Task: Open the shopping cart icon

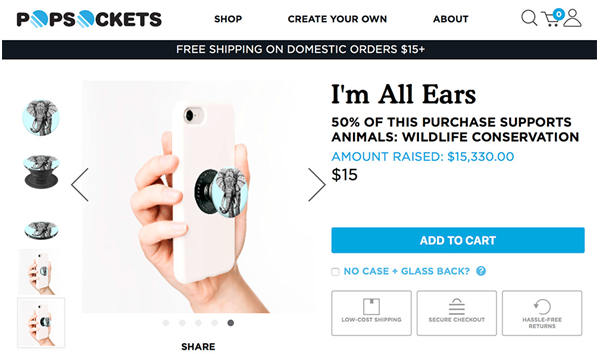Action: (553, 18)
